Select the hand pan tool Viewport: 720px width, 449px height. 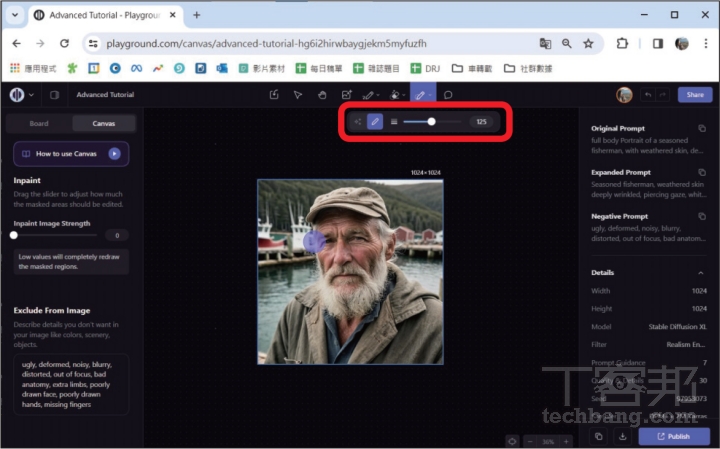tap(322, 95)
